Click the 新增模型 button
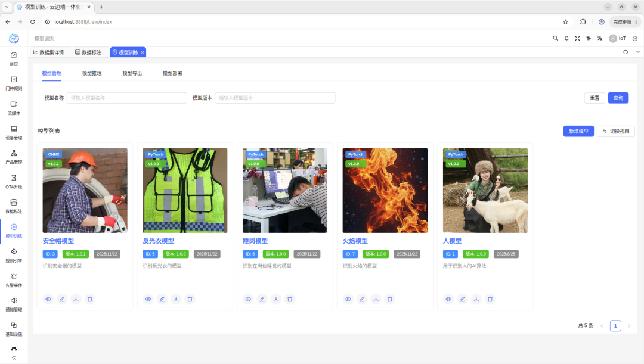Image resolution: width=644 pixels, height=364 pixels. pyautogui.click(x=578, y=131)
